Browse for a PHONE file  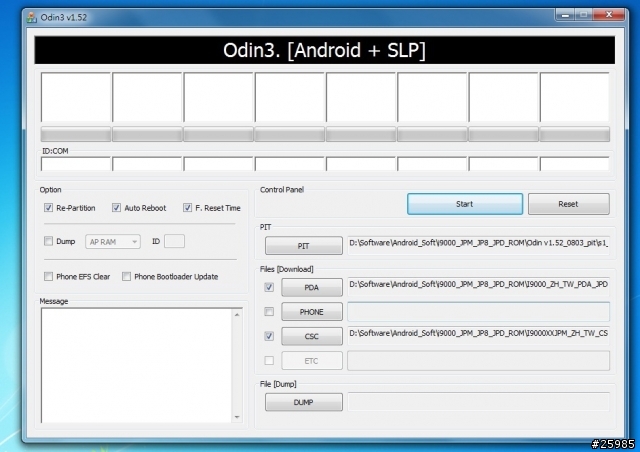coord(312,312)
